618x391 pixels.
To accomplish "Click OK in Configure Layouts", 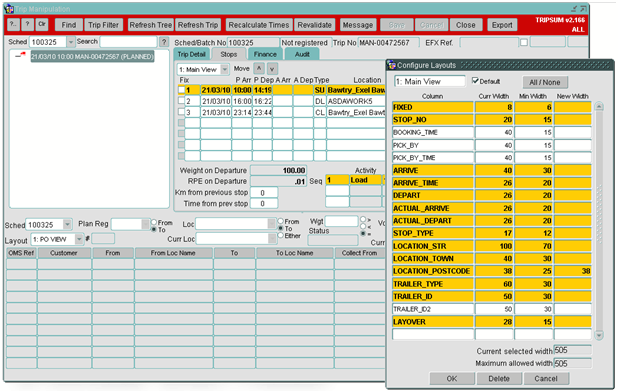I will point(452,378).
